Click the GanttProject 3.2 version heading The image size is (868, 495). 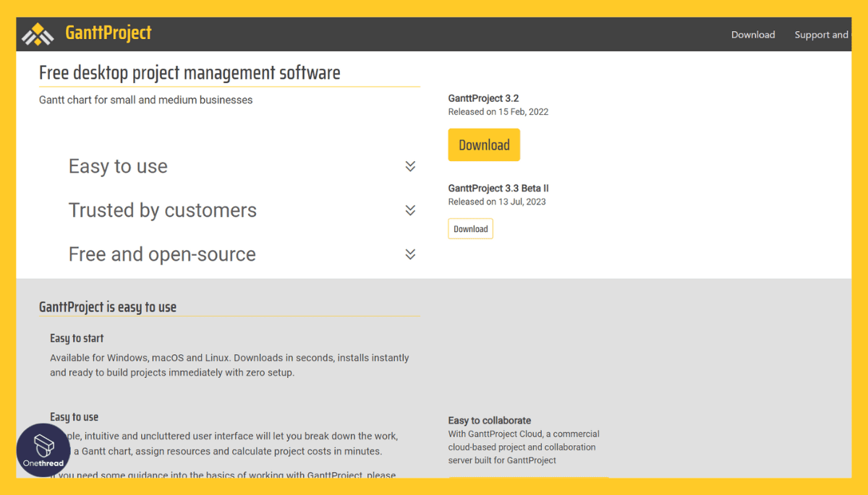point(483,98)
